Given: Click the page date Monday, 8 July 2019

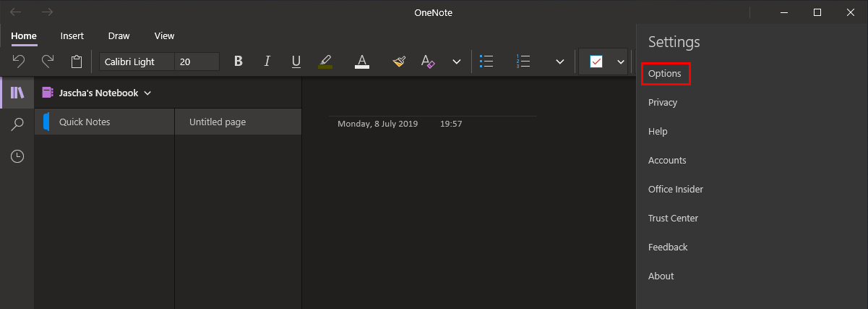Looking at the screenshot, I should point(378,124).
